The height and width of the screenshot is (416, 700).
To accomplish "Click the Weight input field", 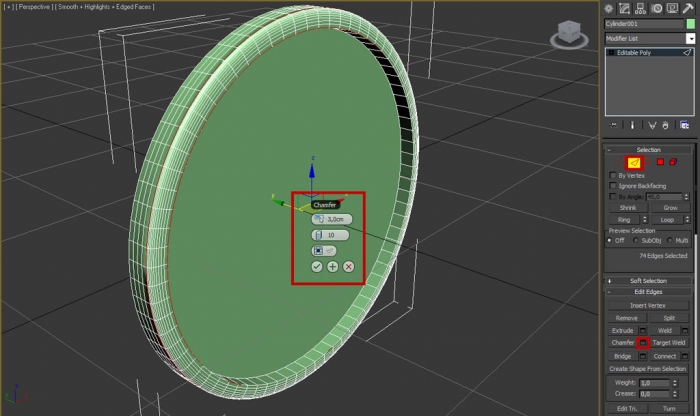I will [655, 383].
